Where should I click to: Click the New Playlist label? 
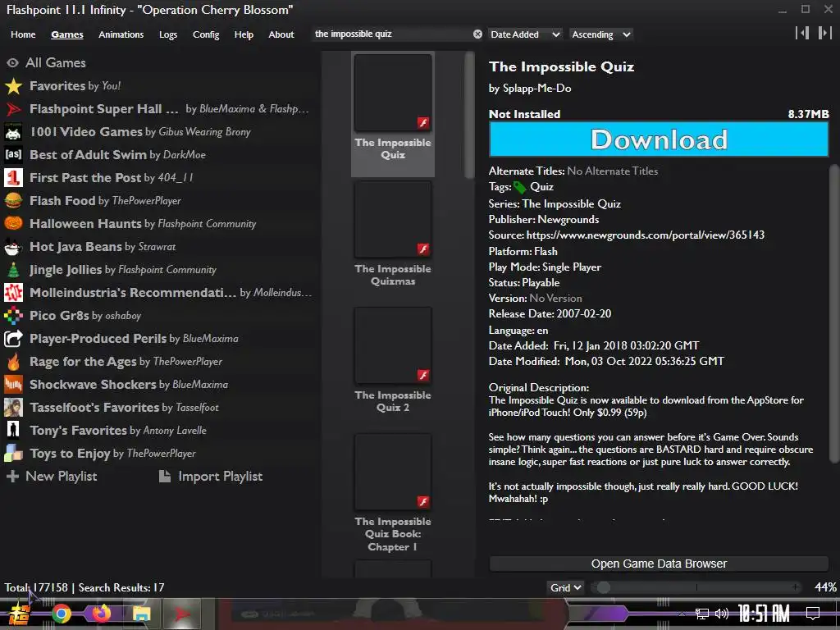(x=61, y=477)
